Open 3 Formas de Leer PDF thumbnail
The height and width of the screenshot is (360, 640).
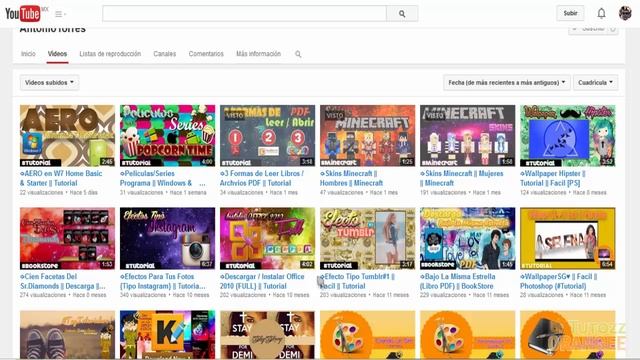267,136
